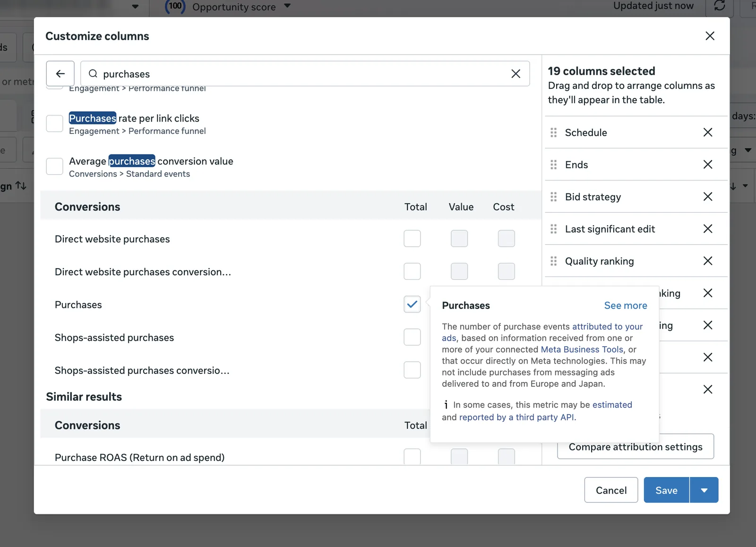Screen dimensions: 756x547
Task: Remove Quality ranking column
Action: click(x=707, y=261)
